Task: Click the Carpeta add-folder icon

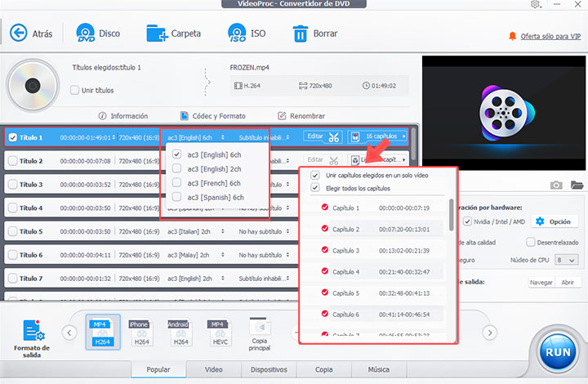Action: coord(157,33)
